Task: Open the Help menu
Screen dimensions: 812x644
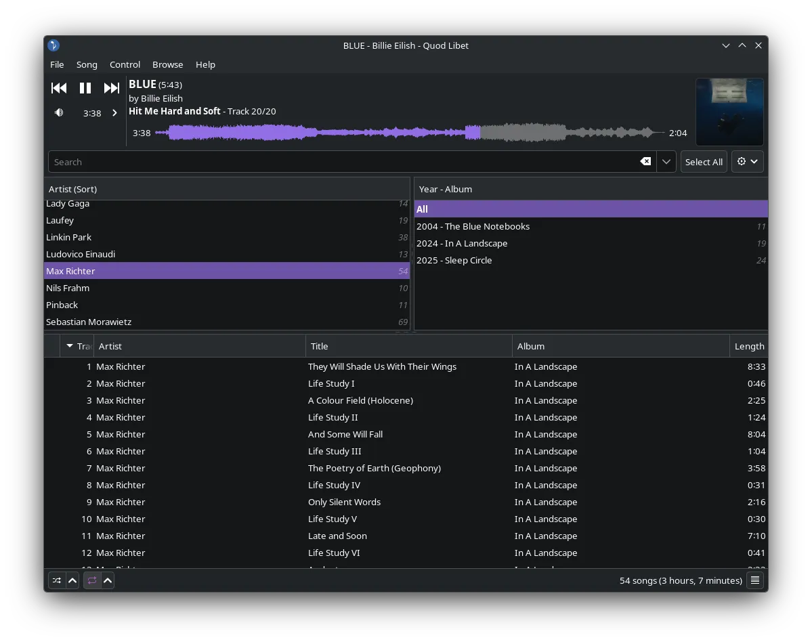Action: click(x=205, y=65)
